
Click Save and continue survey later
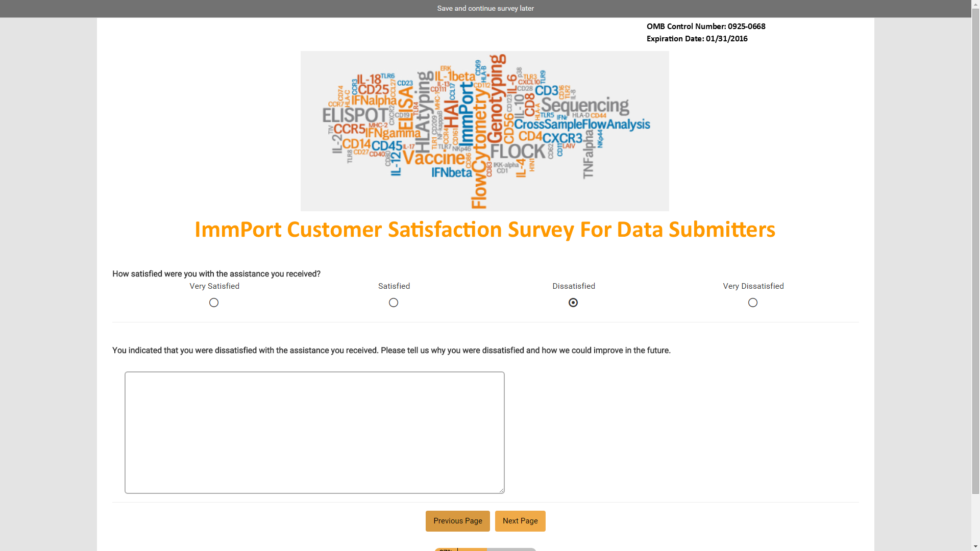click(485, 8)
